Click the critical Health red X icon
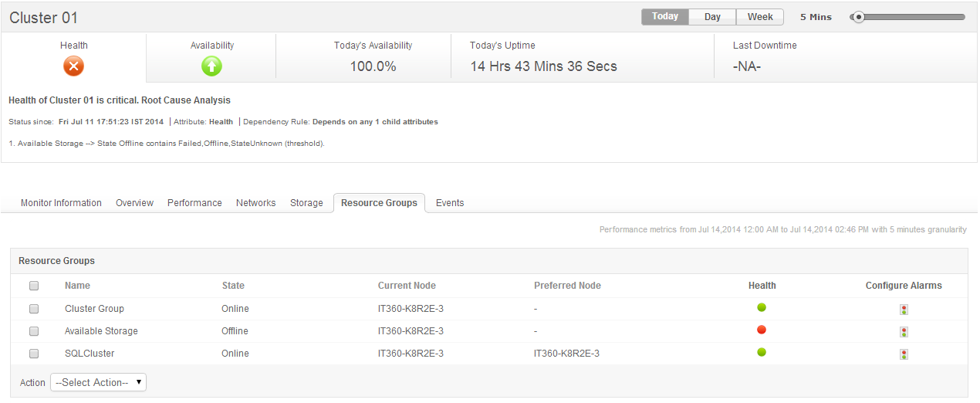This screenshot has width=980, height=403. 73,66
